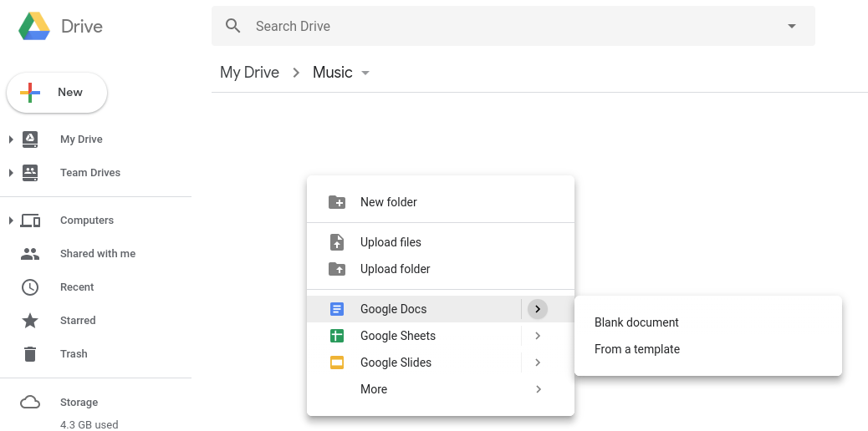The image size is (868, 431).
Task: Click the Shared with me people icon
Action: [30, 254]
